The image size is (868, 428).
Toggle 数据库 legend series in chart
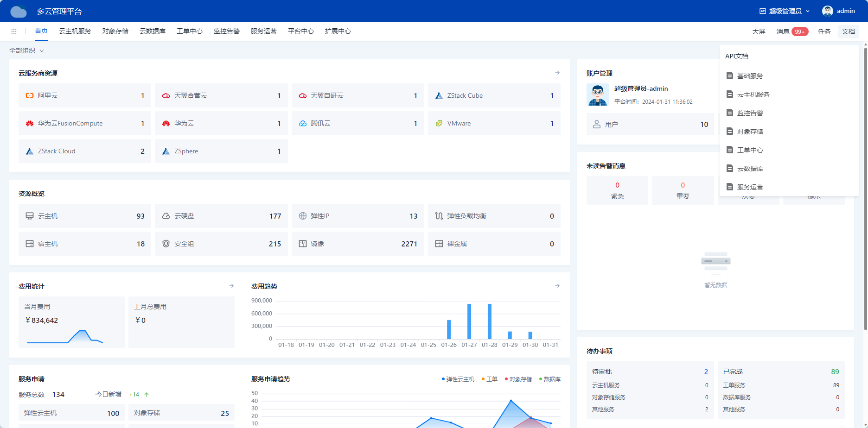(550, 379)
